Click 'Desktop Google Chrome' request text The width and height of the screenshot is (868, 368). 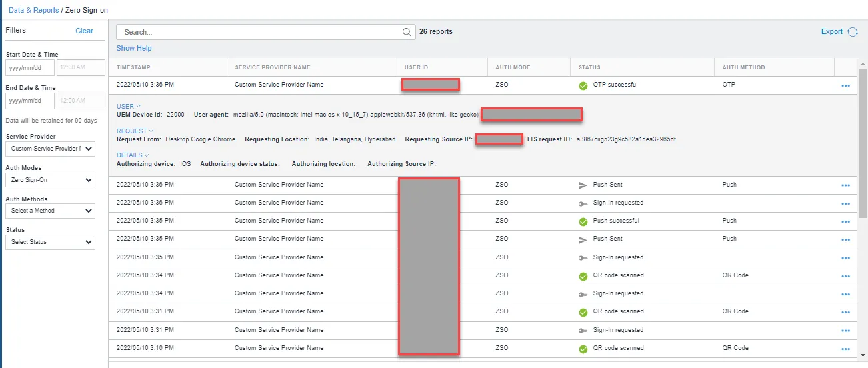[x=200, y=139]
